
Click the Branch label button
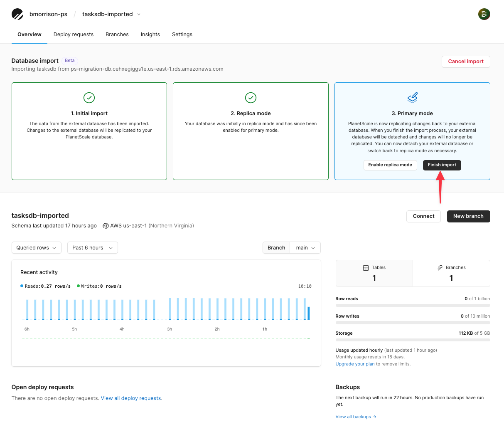click(x=276, y=248)
